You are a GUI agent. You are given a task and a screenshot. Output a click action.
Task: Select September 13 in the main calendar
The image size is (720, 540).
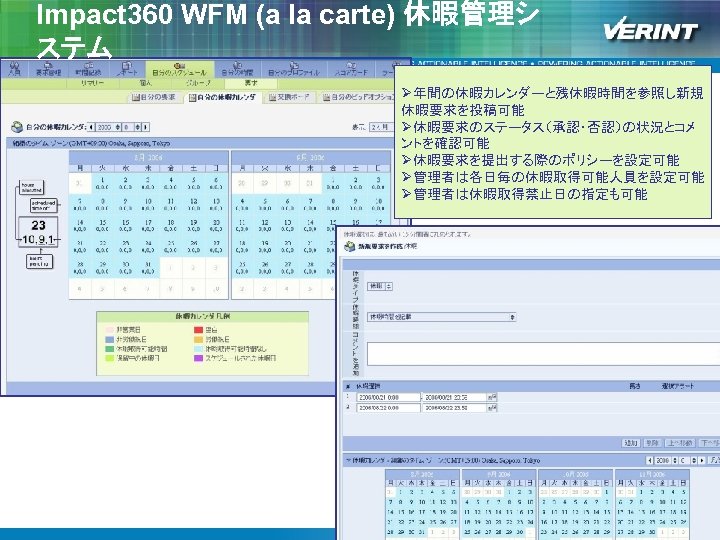click(287, 225)
